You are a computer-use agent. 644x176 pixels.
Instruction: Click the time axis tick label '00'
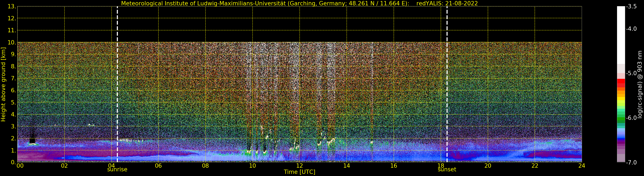tap(20, 166)
